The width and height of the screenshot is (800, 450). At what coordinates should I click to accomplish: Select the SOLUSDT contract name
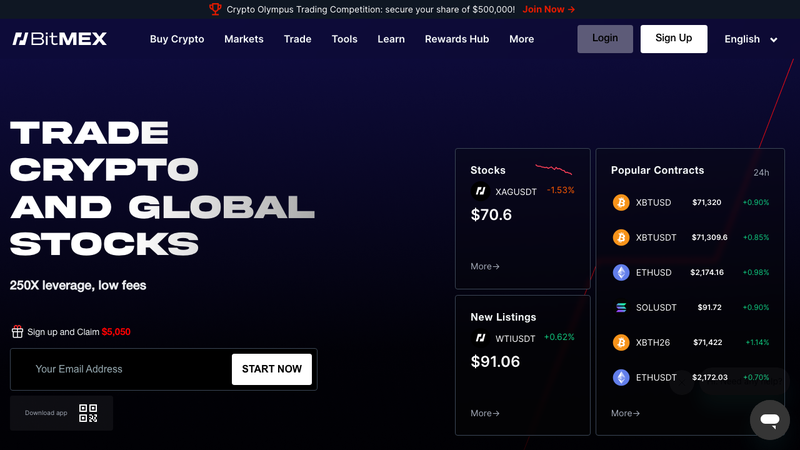point(656,307)
